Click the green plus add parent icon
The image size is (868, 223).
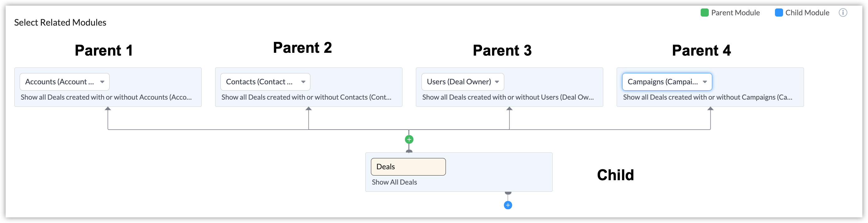pyautogui.click(x=409, y=140)
